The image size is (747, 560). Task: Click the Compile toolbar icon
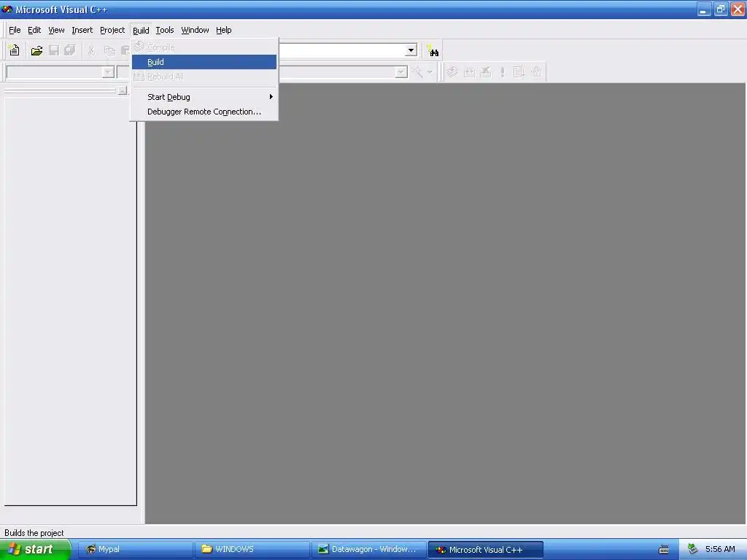pyautogui.click(x=452, y=72)
